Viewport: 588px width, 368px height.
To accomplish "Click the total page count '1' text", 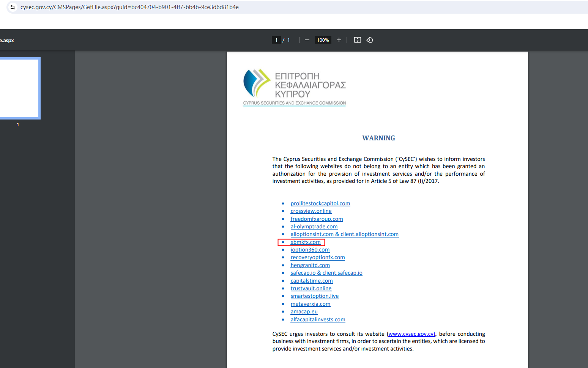I will coord(288,40).
